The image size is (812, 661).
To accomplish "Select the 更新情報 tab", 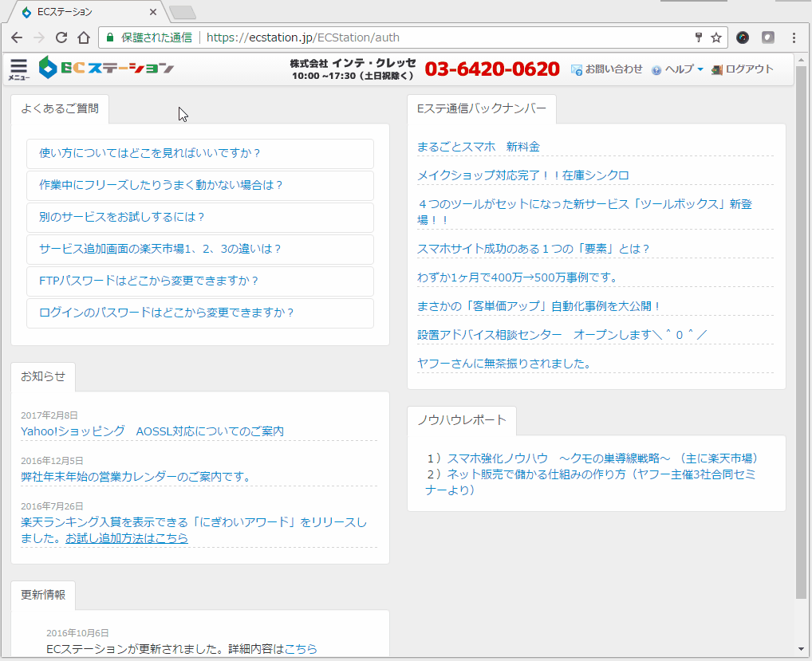I will click(43, 596).
